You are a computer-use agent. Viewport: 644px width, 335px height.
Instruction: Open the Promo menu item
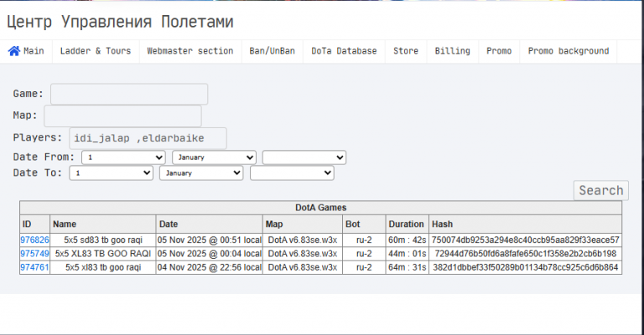pyautogui.click(x=499, y=51)
